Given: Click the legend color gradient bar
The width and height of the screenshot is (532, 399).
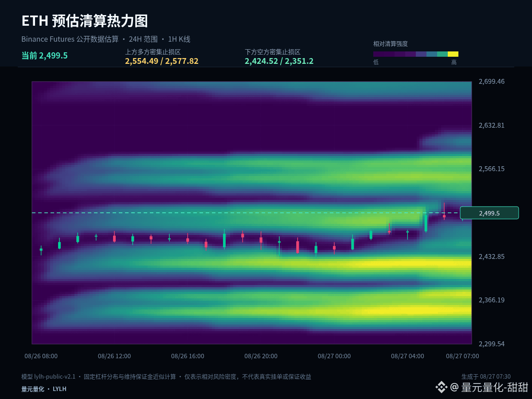Looking at the screenshot, I should click(x=416, y=54).
